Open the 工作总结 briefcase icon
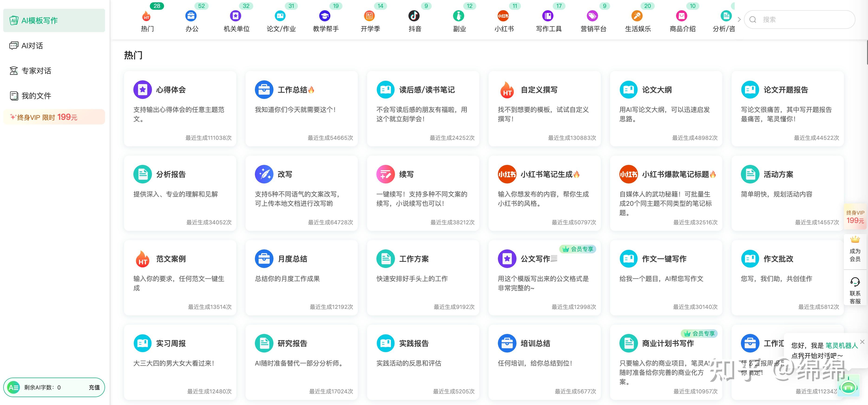 click(x=264, y=90)
